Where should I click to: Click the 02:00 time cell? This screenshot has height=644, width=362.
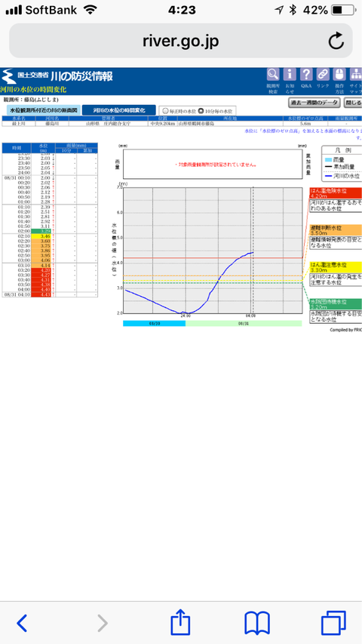pos(17,231)
